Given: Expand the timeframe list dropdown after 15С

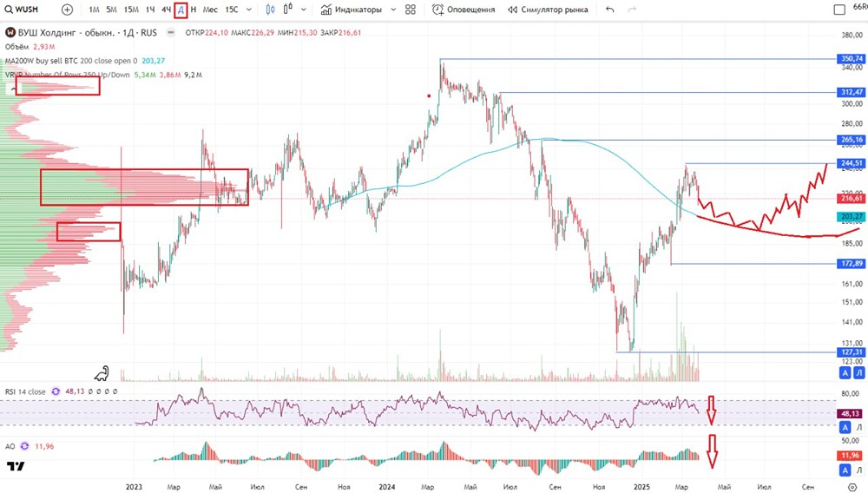Looking at the screenshot, I should 248,10.
